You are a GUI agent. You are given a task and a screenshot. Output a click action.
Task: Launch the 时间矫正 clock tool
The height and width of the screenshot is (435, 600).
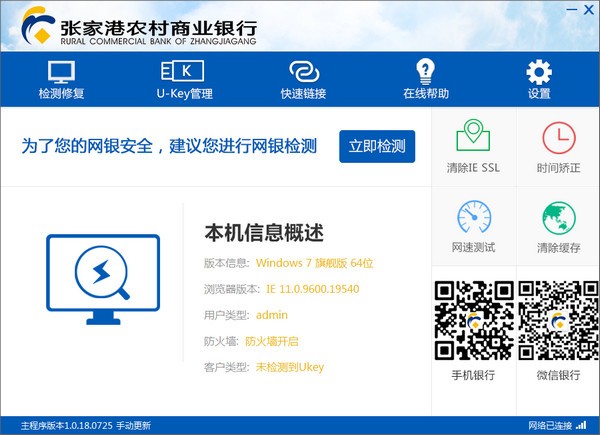(x=558, y=147)
